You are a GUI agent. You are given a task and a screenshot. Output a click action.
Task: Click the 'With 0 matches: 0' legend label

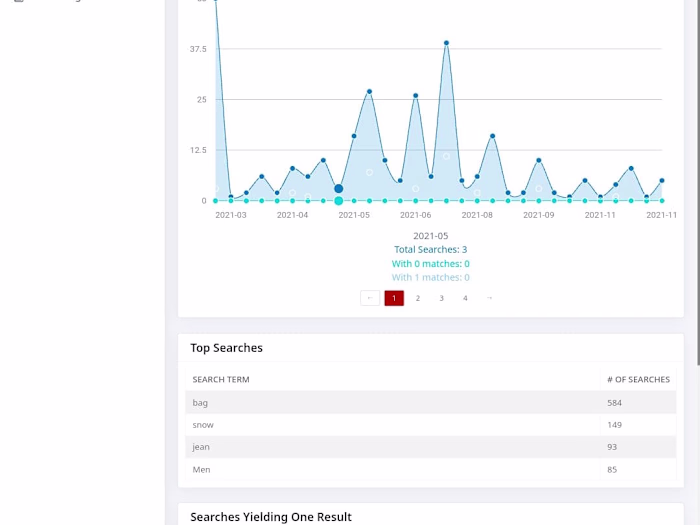(x=430, y=264)
